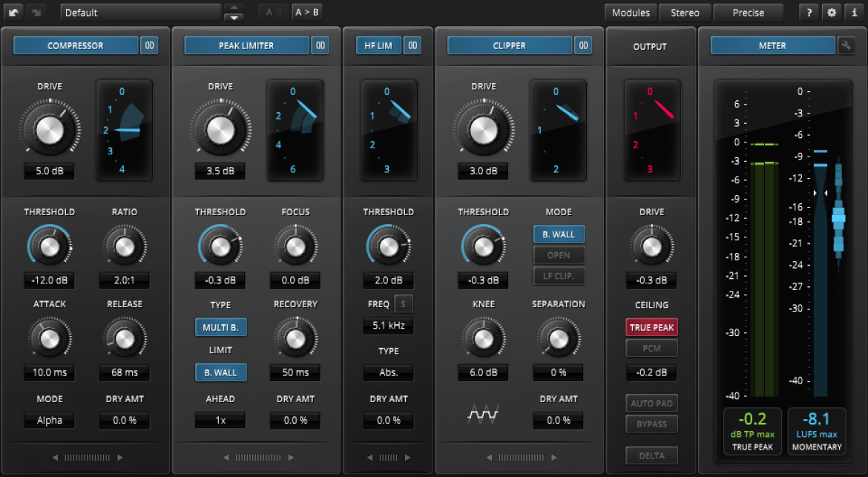
Task: Click the HF Lim stereo link icon
Action: pyautogui.click(x=412, y=45)
